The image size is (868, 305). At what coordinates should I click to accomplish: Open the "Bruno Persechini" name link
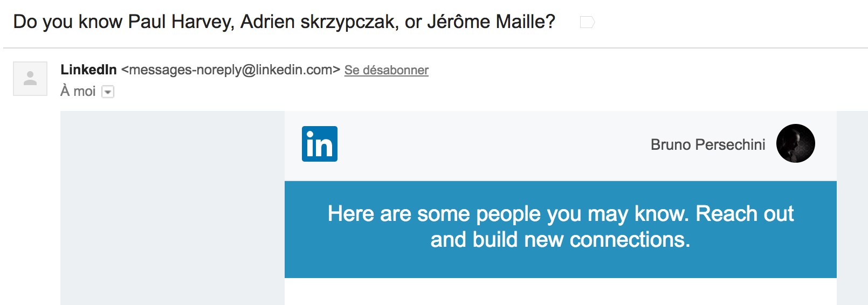click(707, 144)
